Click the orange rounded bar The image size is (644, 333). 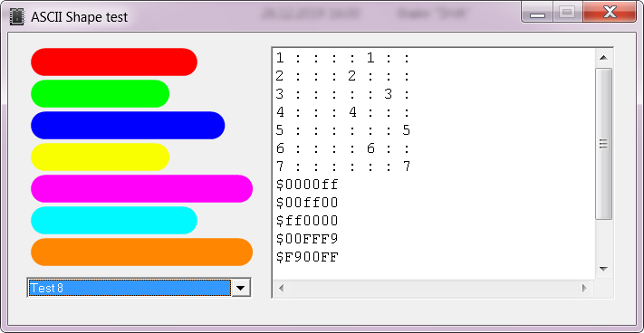tap(141, 252)
